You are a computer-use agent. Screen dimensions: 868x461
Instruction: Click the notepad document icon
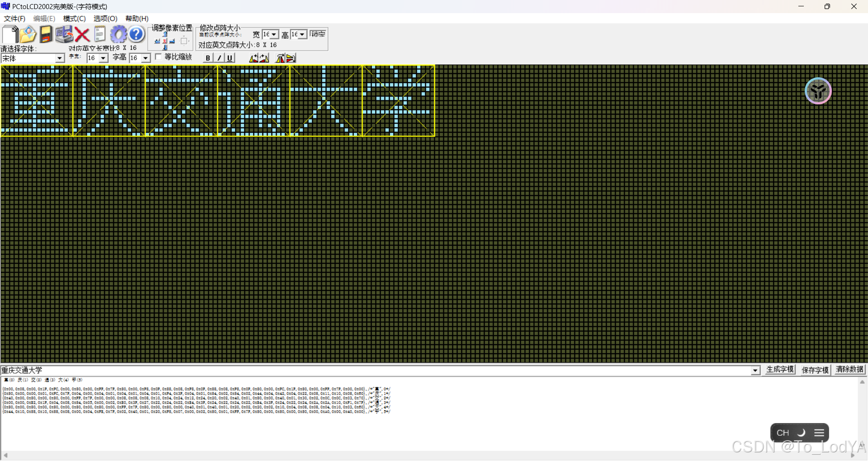pos(100,34)
